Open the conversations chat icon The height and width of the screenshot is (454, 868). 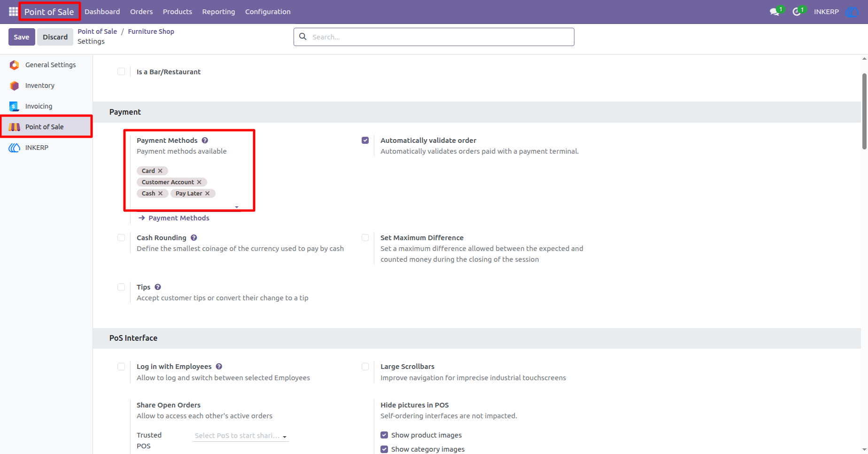(775, 12)
